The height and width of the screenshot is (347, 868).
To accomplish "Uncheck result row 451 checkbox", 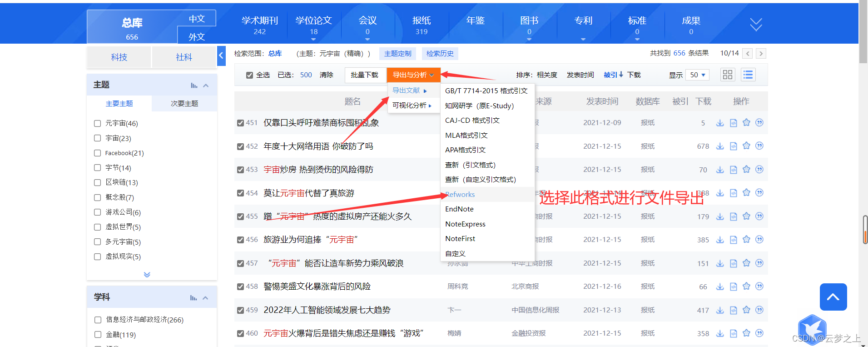I will [240, 123].
